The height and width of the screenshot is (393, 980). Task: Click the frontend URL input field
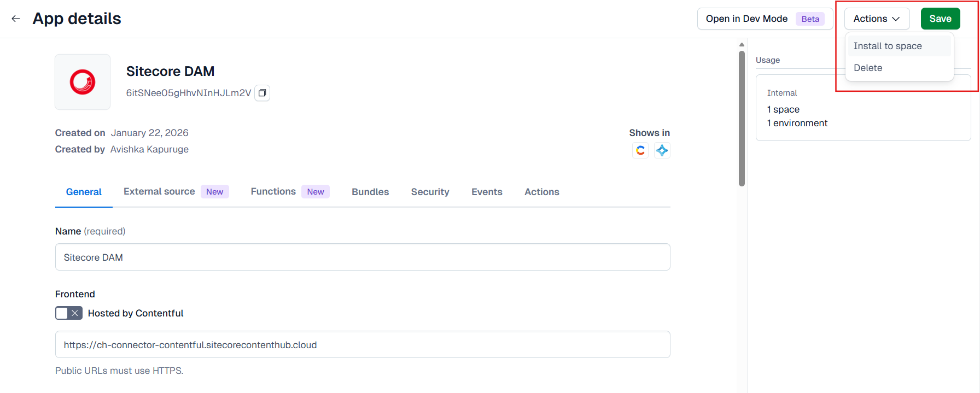click(x=363, y=344)
